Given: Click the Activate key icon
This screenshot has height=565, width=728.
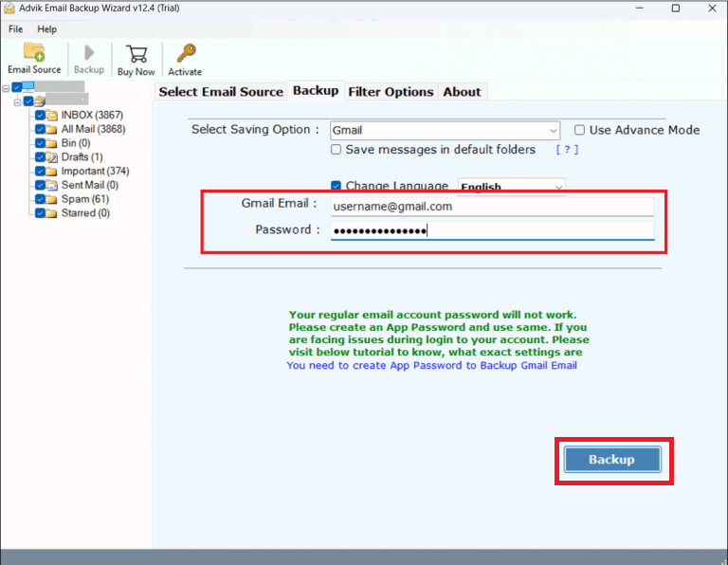Looking at the screenshot, I should point(186,53).
